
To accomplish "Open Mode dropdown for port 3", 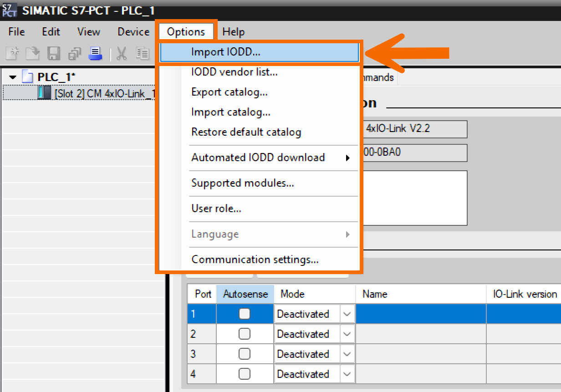I will (347, 354).
